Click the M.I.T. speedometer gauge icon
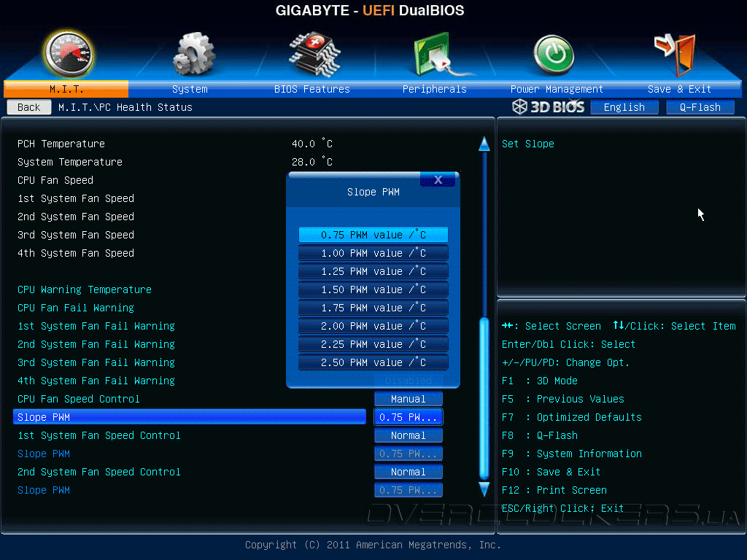The image size is (747, 560). click(x=68, y=55)
